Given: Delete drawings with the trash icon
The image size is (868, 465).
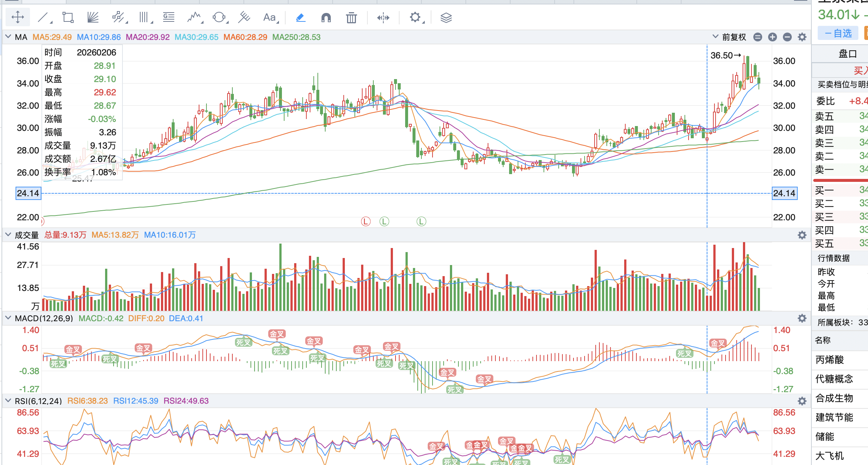Looking at the screenshot, I should [x=351, y=17].
